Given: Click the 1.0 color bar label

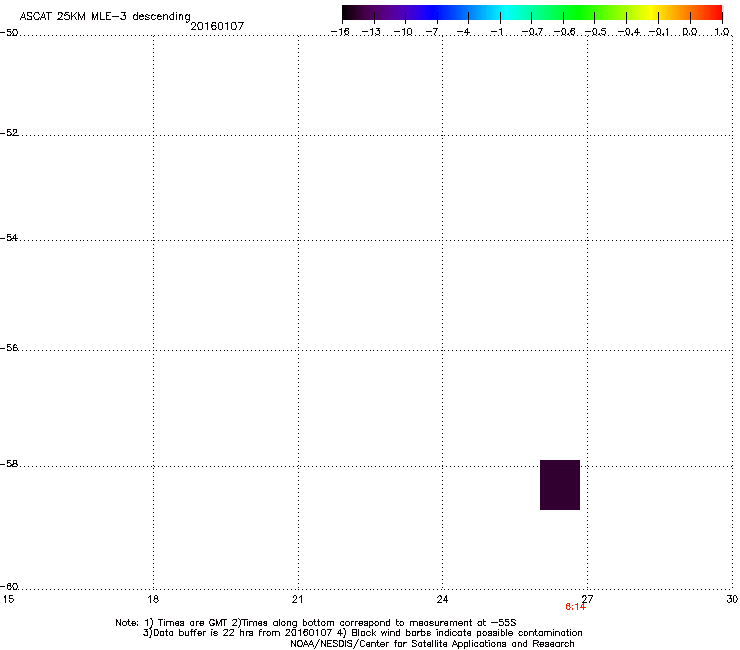Looking at the screenshot, I should tap(722, 32).
